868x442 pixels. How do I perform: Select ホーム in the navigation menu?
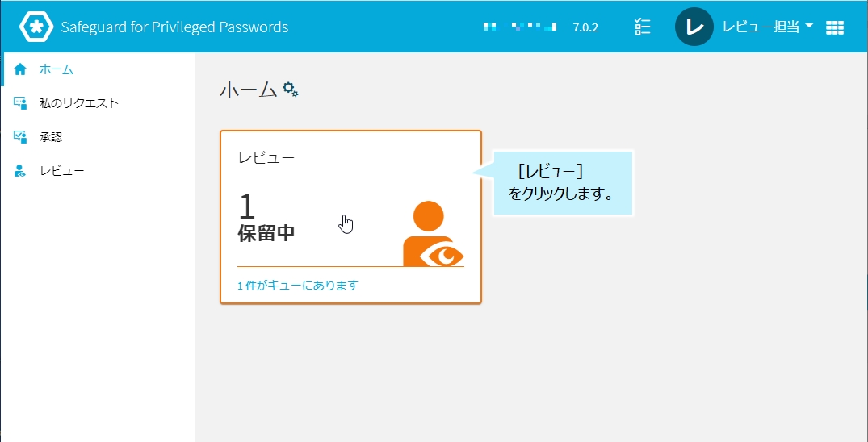[x=57, y=69]
